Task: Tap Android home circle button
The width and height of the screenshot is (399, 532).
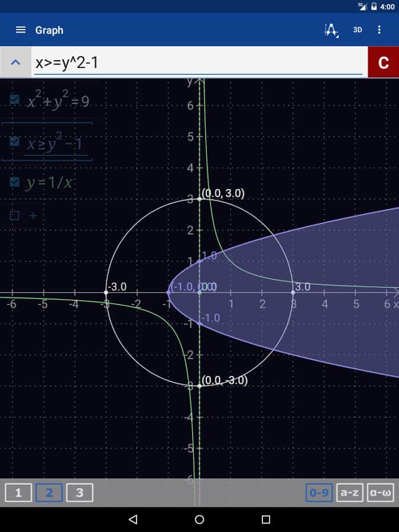Action: click(199, 520)
